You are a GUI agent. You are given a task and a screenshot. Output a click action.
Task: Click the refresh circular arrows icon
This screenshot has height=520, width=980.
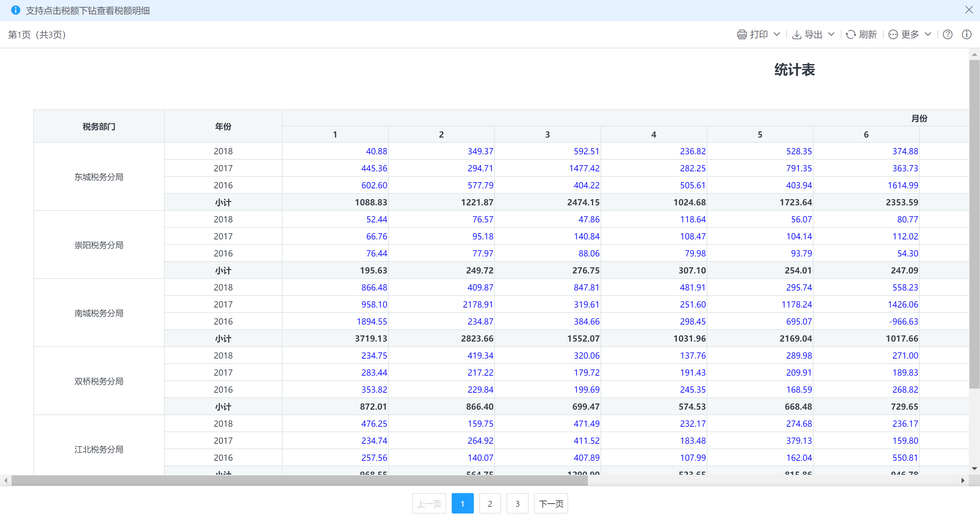tap(851, 35)
